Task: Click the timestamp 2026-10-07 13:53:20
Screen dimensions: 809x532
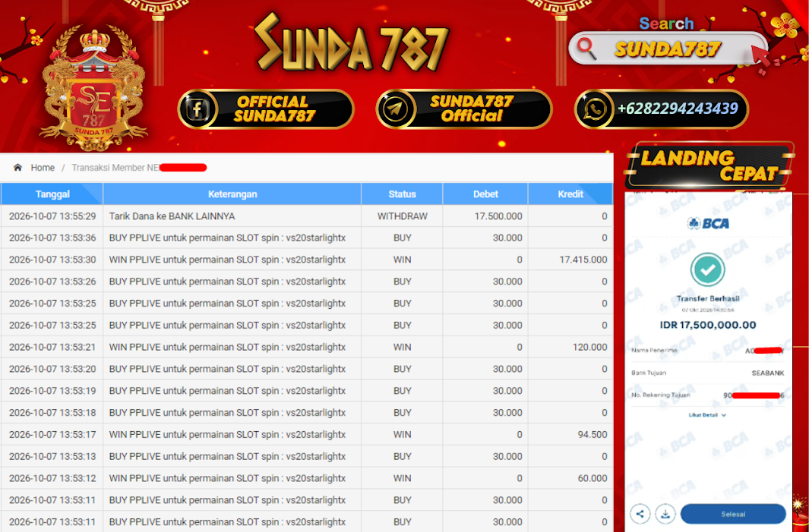Action: [52, 369]
